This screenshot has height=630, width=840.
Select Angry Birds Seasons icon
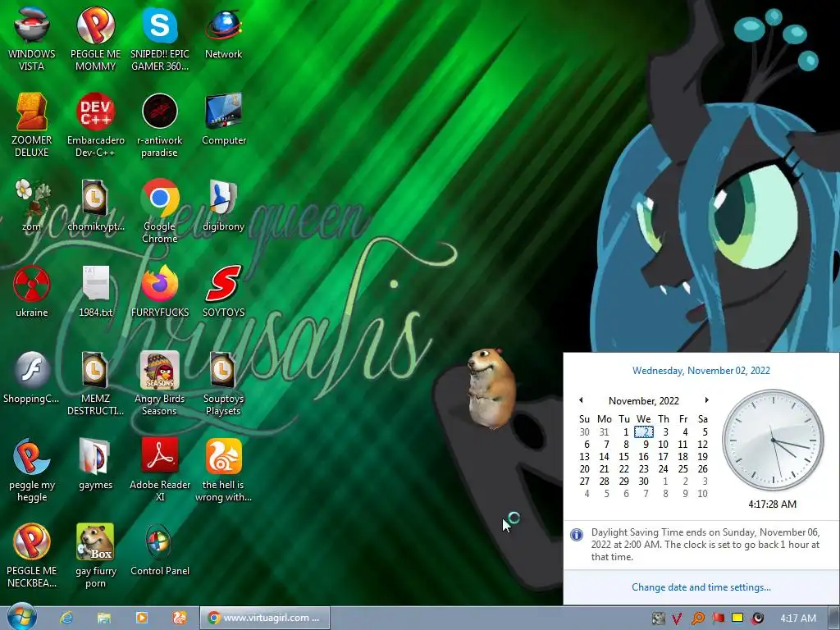click(160, 384)
